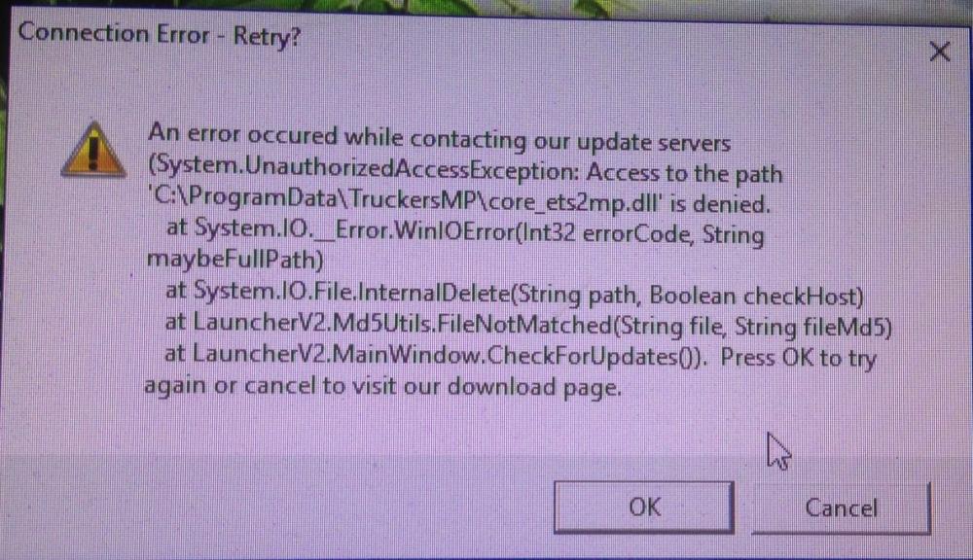The image size is (973, 560).
Task: Click the System.UnauthorizedAccessException text
Action: [364, 168]
